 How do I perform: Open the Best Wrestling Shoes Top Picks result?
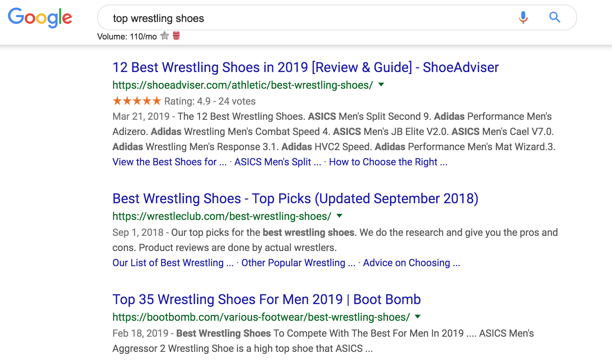coord(295,199)
